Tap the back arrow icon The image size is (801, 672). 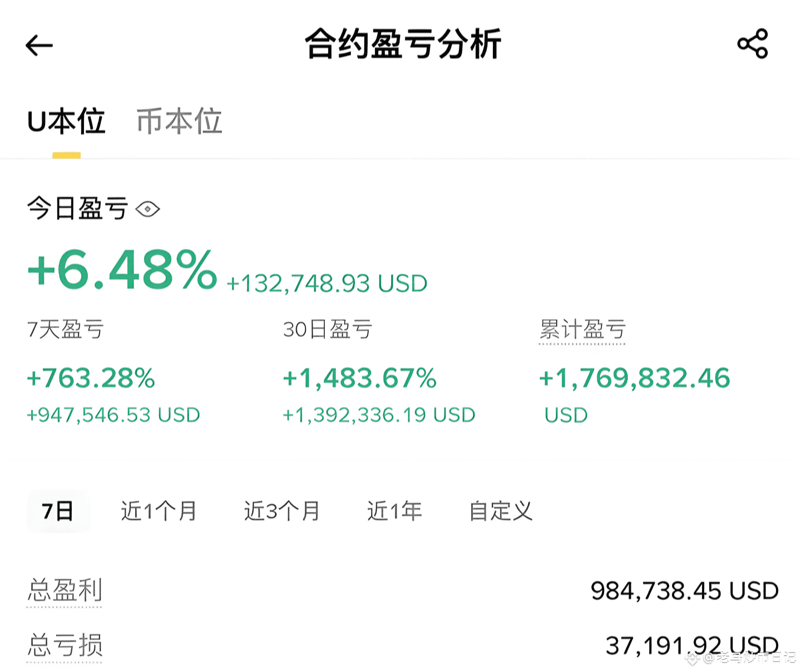39,46
